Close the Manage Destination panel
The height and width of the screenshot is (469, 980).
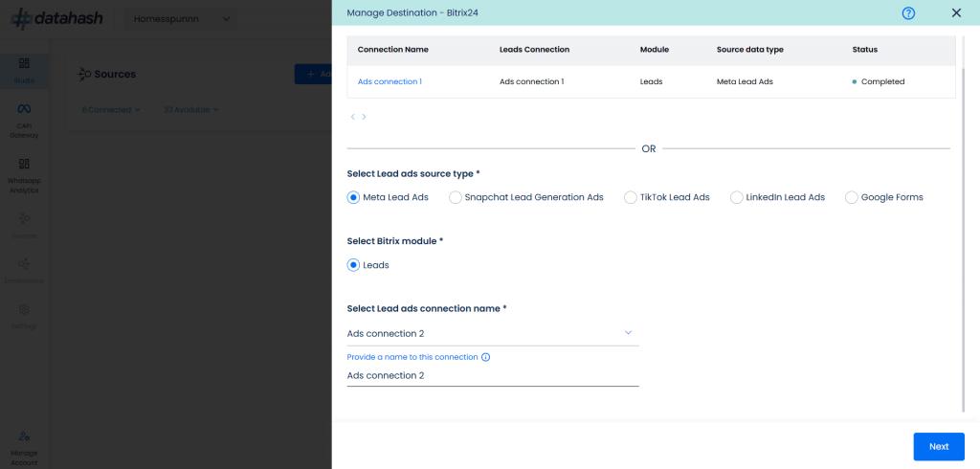(x=956, y=12)
